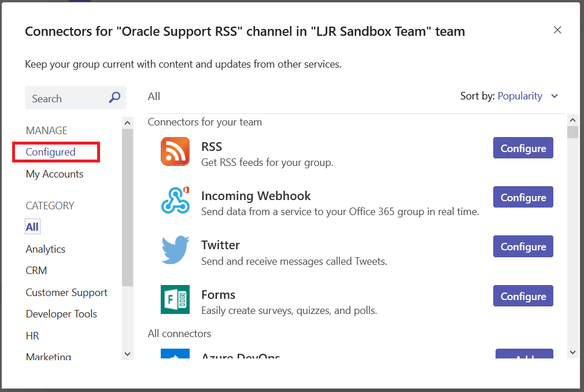Click the category list scroll-down arrow
The height and width of the screenshot is (392, 584).
[x=127, y=354]
